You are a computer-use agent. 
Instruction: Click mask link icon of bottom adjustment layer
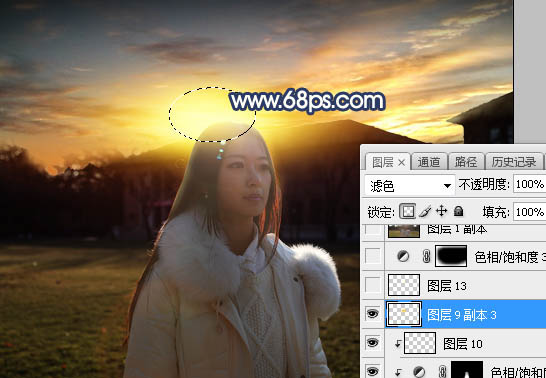click(x=442, y=372)
